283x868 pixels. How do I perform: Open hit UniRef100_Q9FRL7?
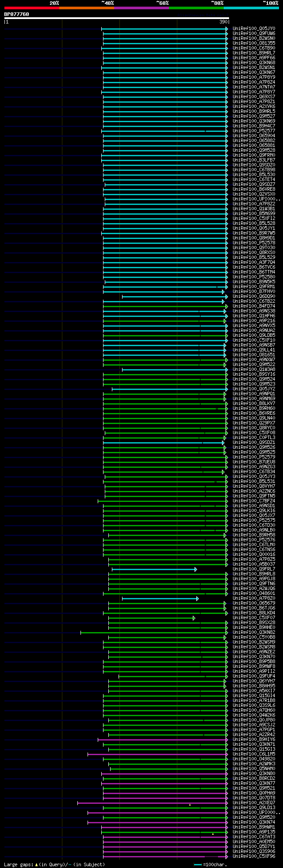click(254, 569)
